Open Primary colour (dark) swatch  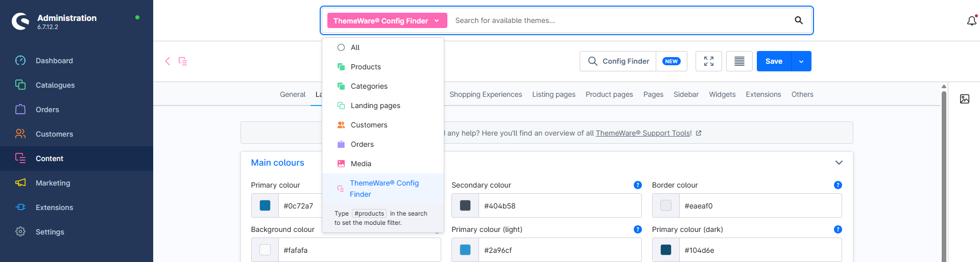[x=666, y=250]
